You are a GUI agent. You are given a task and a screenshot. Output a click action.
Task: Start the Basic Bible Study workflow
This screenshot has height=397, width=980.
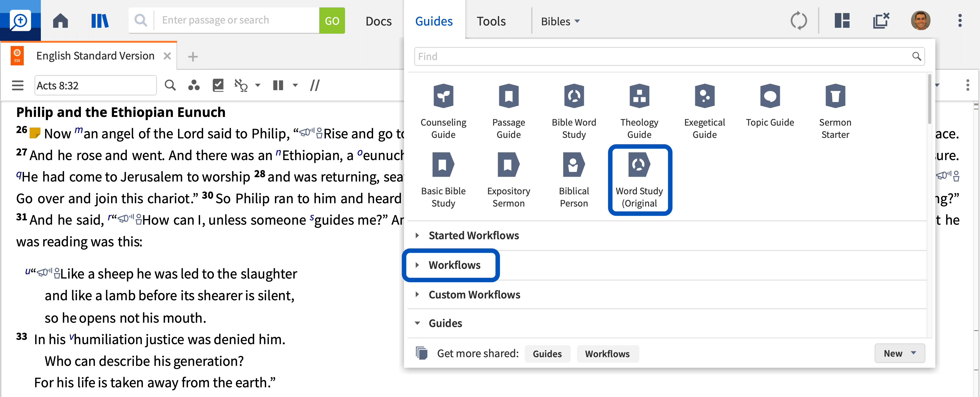(x=443, y=180)
